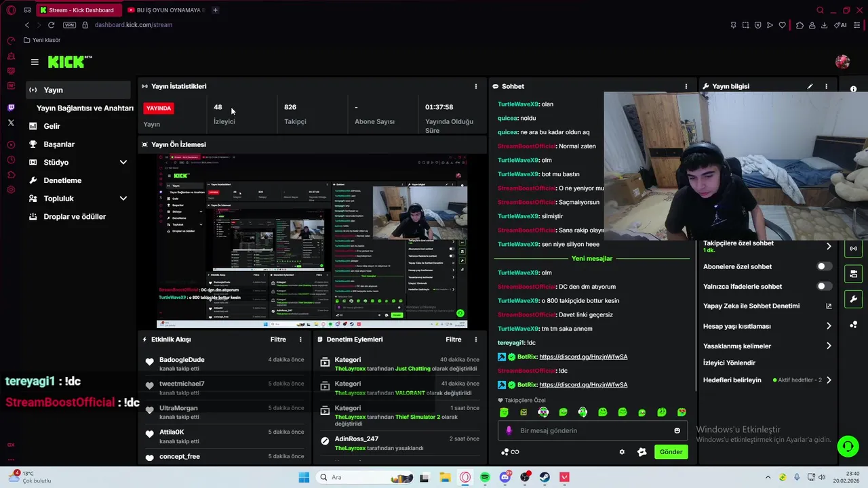Open Denetim Eylemleri three-dot menu
The image size is (868, 488).
click(475, 340)
